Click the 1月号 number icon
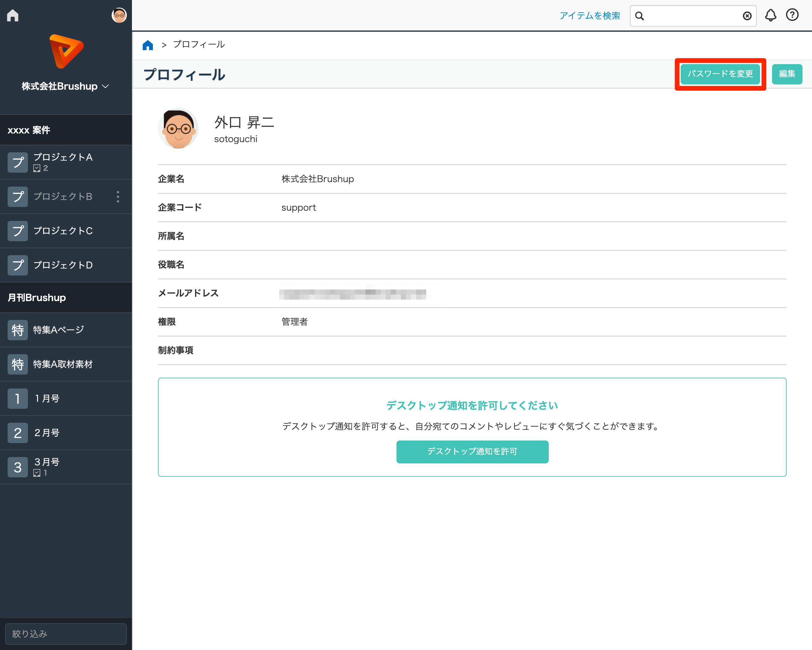The height and width of the screenshot is (650, 812). click(x=18, y=399)
